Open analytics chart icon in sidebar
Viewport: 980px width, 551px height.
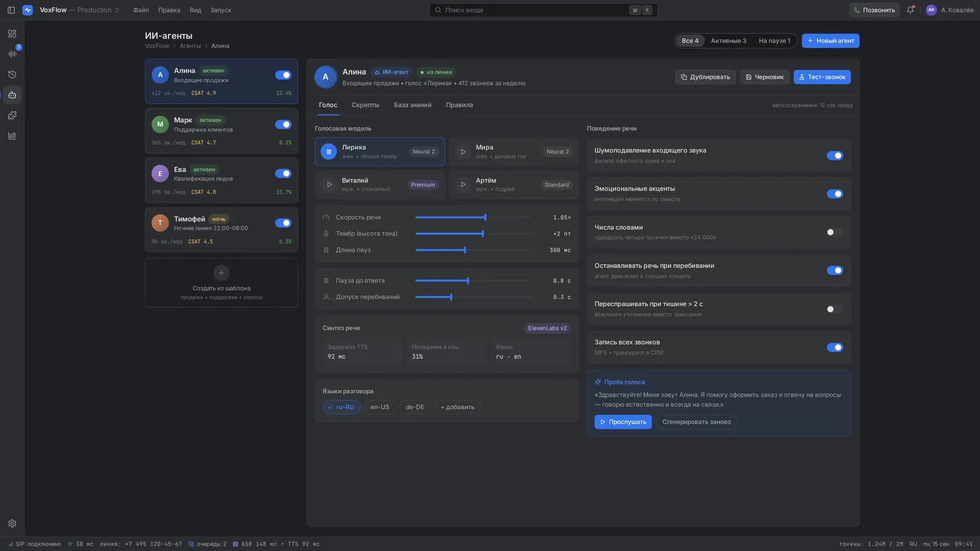pos(12,136)
